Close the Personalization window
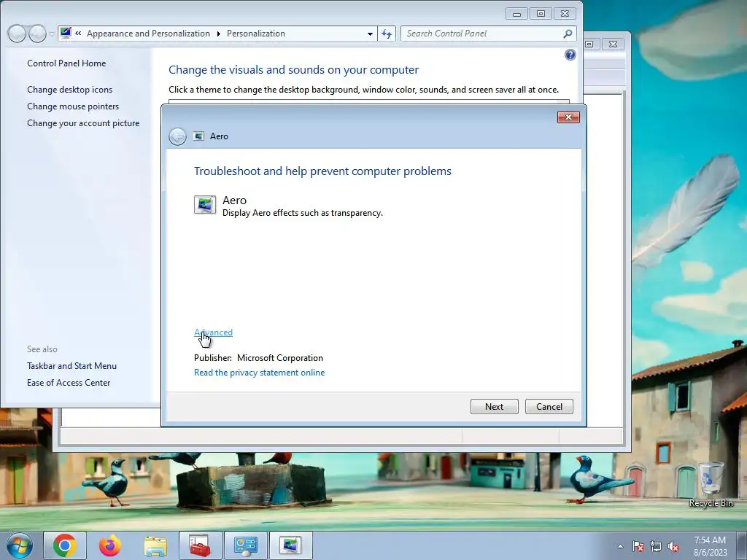 tap(565, 14)
